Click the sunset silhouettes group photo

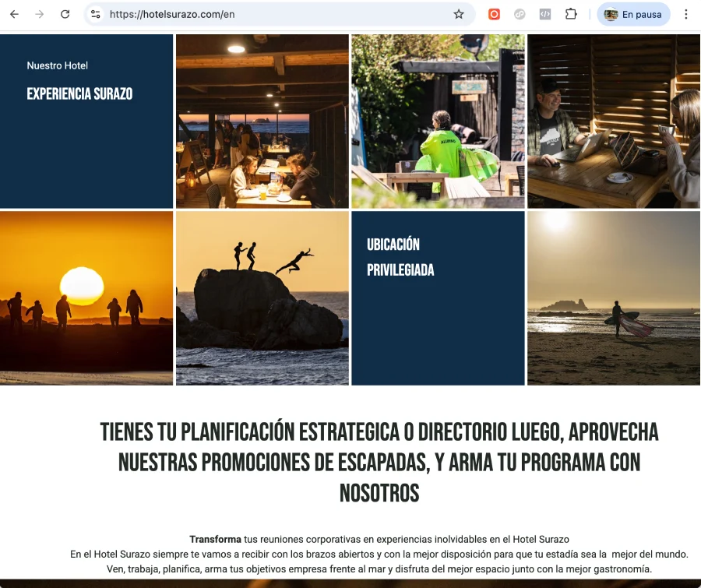tap(86, 298)
